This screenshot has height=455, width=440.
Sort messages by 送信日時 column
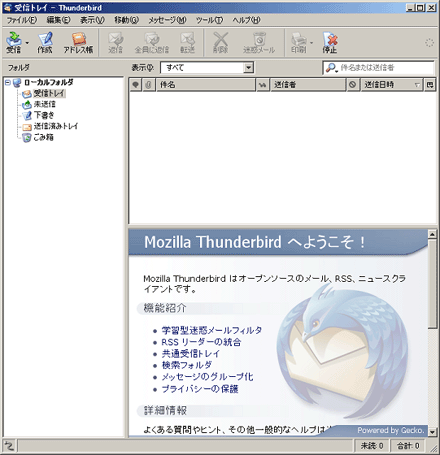392,85
